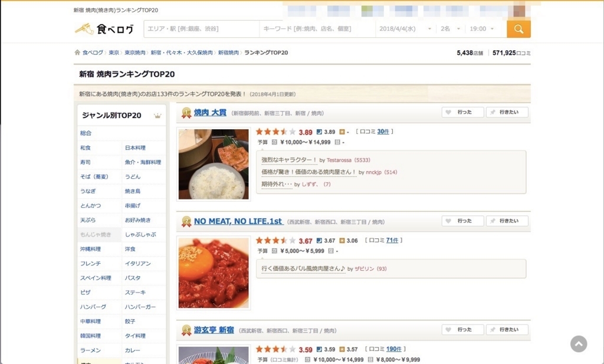Screen dimensions: 604x364
Task: Open 71件 reviews link
Action: point(392,240)
